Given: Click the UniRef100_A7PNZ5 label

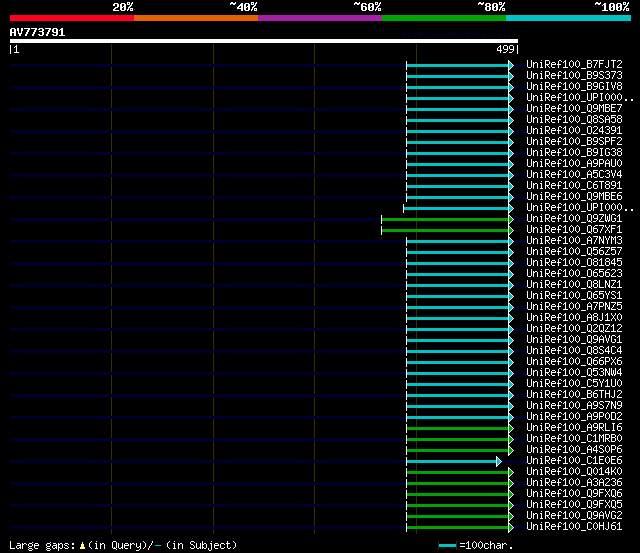Looking at the screenshot, I should tap(574, 307).
